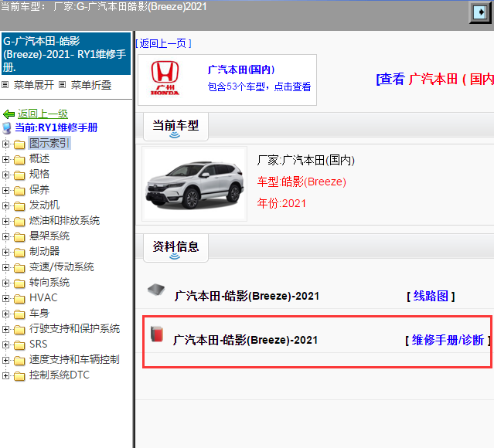Click the 查看 广汽本田 header link
The width and height of the screenshot is (494, 448).
pyautogui.click(x=434, y=79)
